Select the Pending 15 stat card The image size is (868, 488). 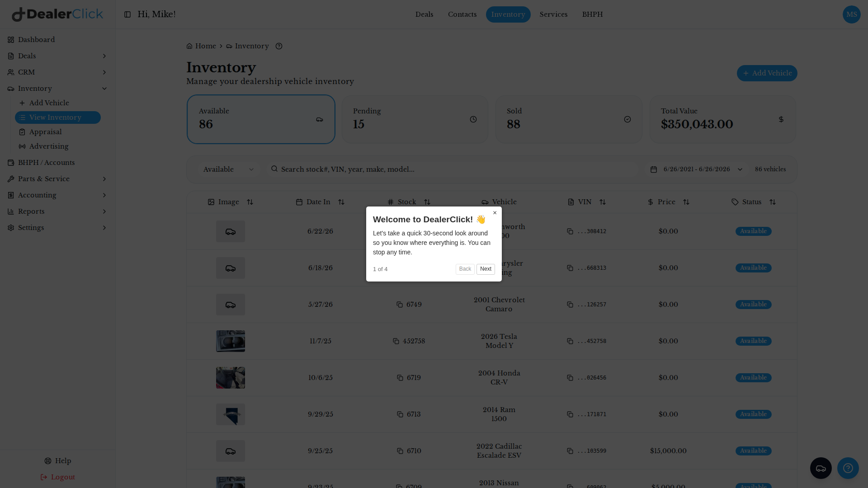[415, 119]
